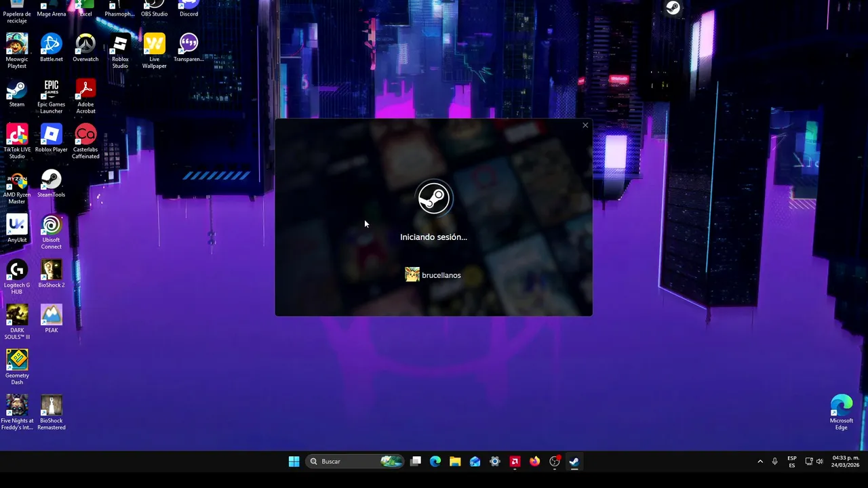Open the Discord desktop shortcut

point(189,9)
